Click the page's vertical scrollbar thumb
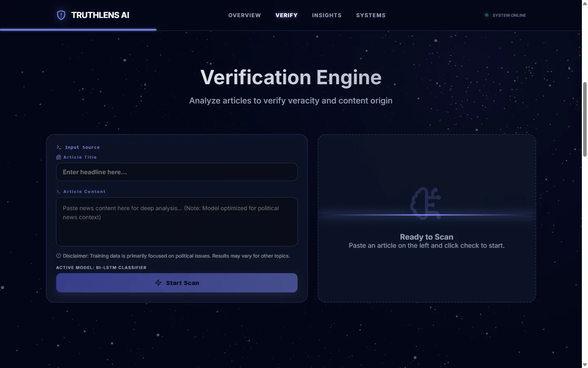This screenshot has width=588, height=368. pos(585,119)
